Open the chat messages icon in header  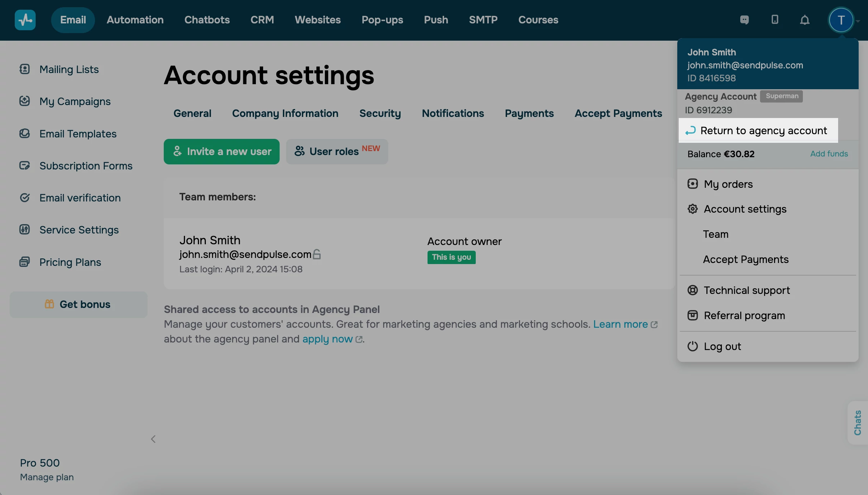pos(744,20)
